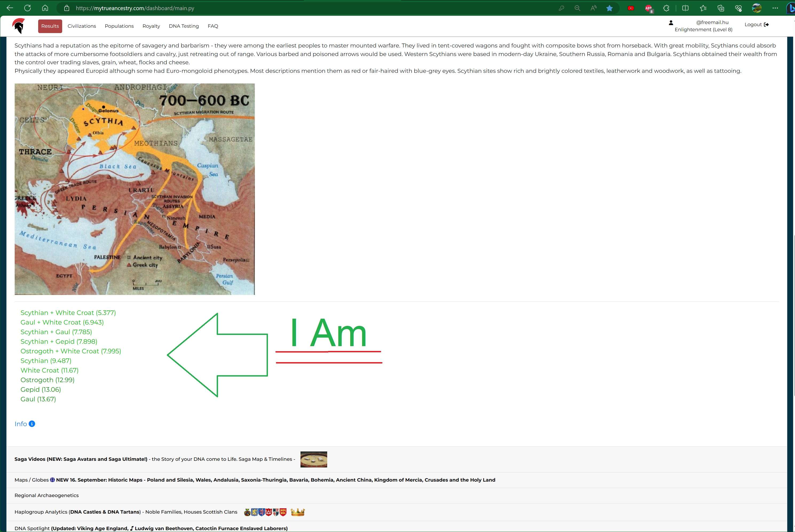Open the Royalty menu item

(151, 26)
